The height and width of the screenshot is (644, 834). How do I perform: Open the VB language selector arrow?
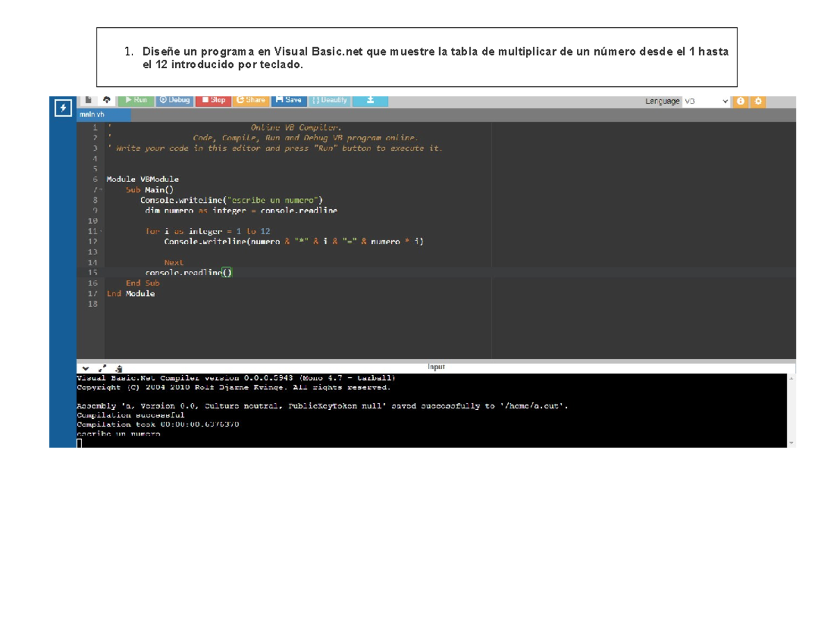pos(726,100)
